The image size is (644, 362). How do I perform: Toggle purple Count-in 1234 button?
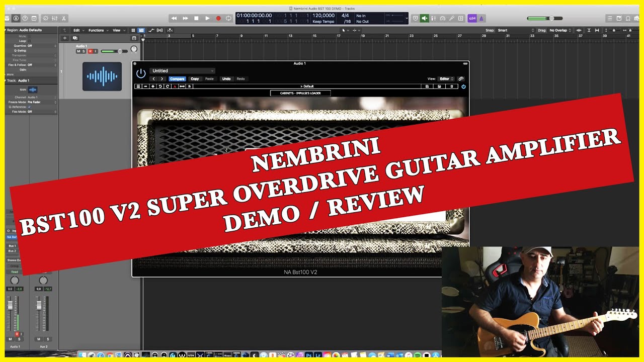pos(472,18)
